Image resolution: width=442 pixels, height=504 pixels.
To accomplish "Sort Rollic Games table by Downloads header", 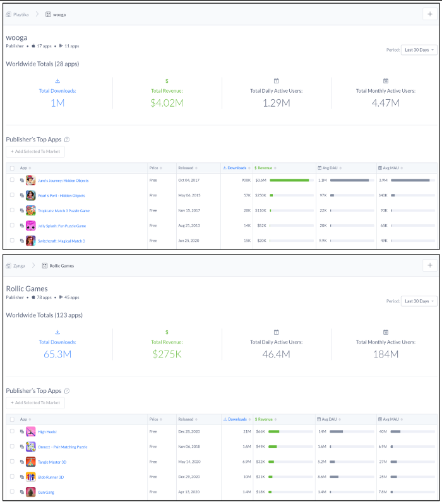I will [236, 419].
